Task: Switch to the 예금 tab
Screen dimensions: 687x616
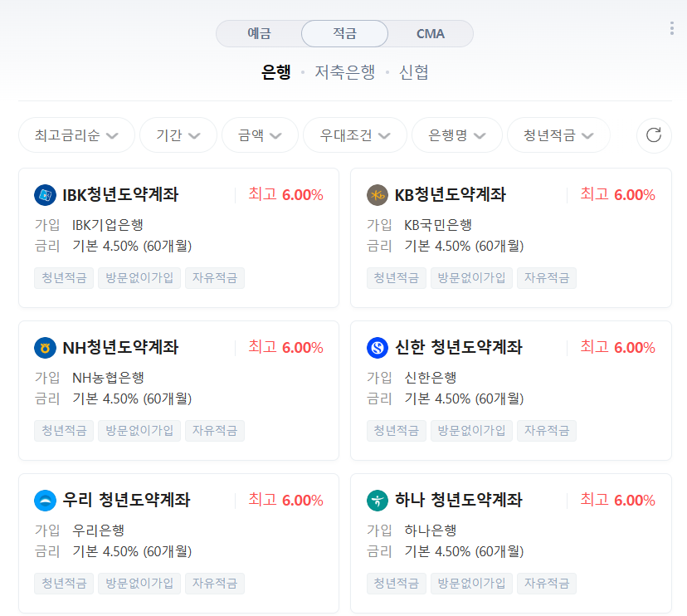Action: pos(260,33)
